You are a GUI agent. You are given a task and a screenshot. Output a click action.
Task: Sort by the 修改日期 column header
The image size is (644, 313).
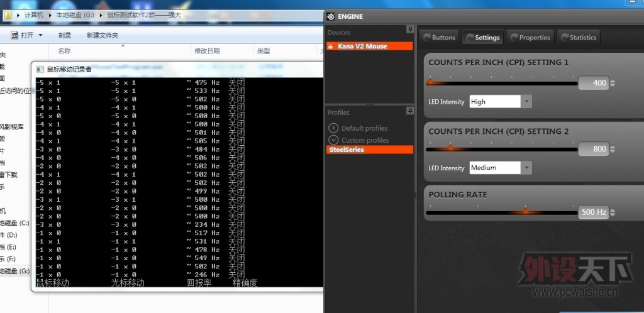(x=207, y=51)
